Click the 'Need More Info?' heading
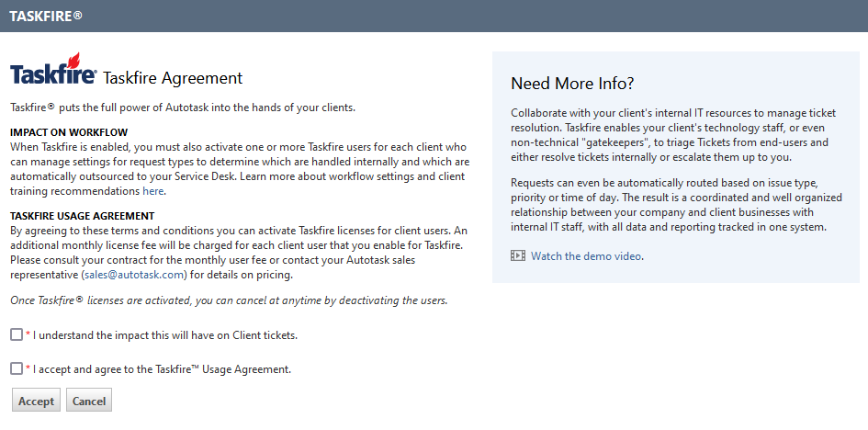Viewport: 868px width, 430px height. pyautogui.click(x=572, y=83)
